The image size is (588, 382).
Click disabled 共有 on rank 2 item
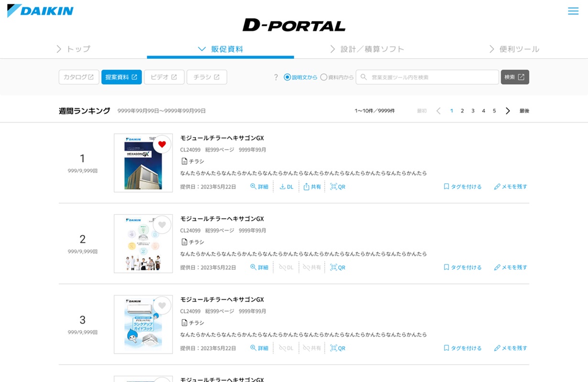312,267
